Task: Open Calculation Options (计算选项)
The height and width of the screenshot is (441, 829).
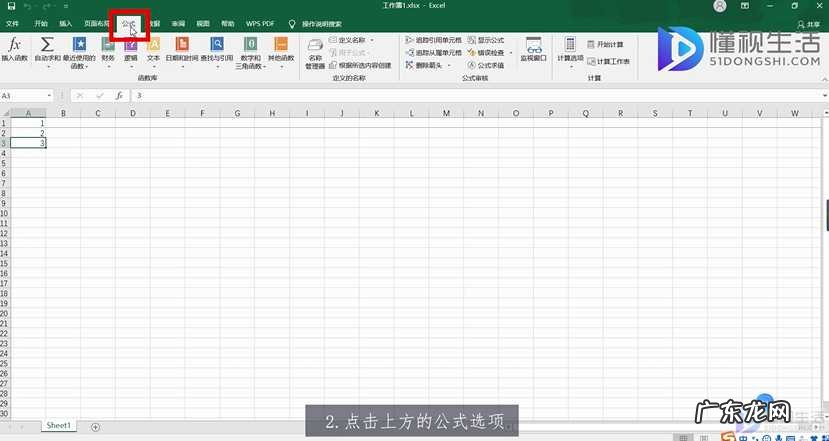Action: [x=570, y=52]
